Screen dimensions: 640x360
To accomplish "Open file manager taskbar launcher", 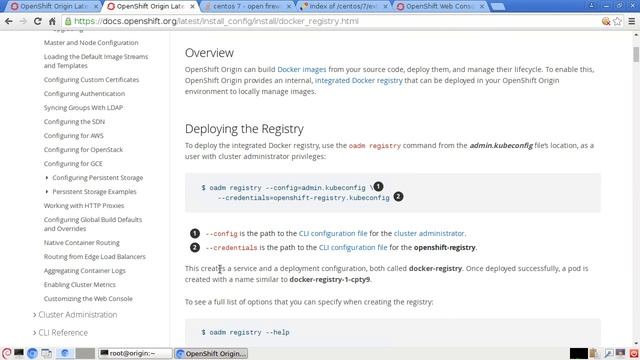I will point(46,353).
